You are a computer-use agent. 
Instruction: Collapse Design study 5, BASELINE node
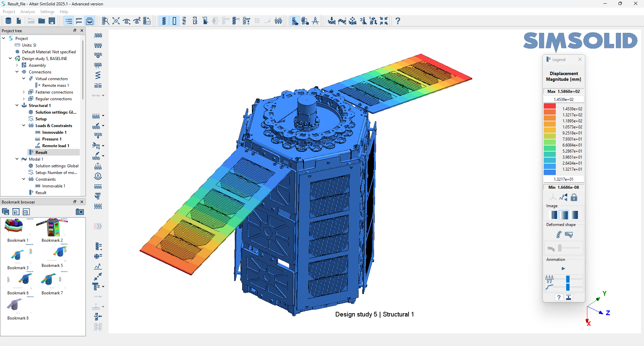10,58
